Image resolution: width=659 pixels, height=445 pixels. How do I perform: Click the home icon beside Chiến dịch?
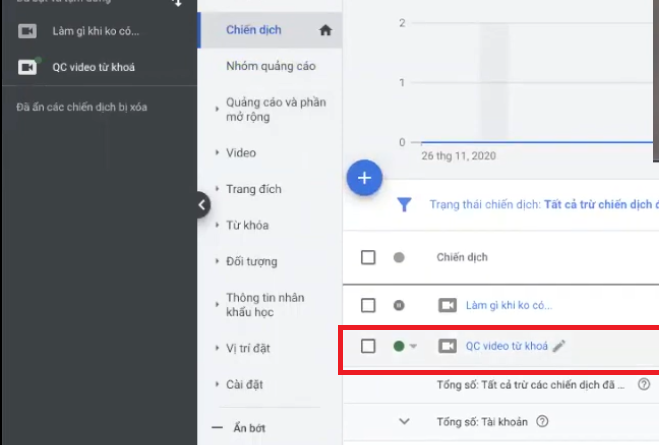325,31
